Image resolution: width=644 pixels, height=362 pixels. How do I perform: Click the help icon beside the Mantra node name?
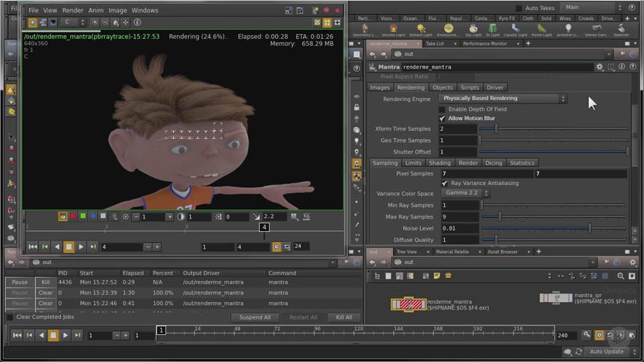point(633,67)
